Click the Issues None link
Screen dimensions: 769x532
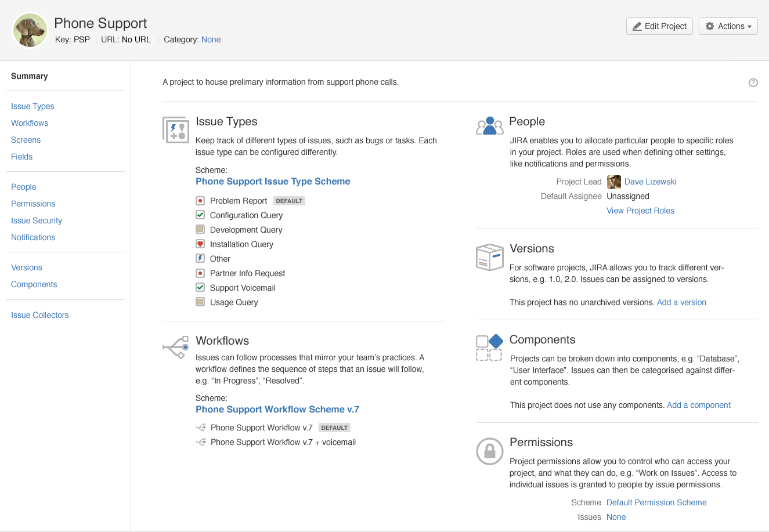(616, 517)
